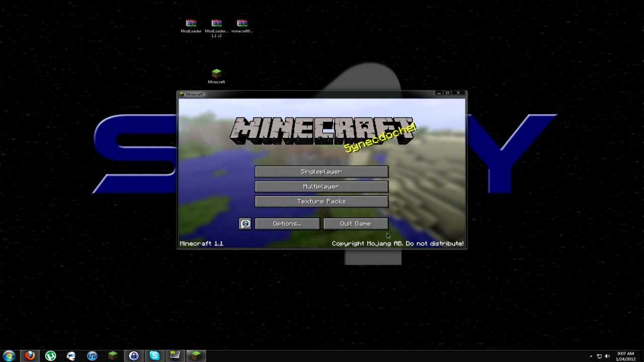
Task: Select the Minecraft desktop shortcut
Action: 216,76
